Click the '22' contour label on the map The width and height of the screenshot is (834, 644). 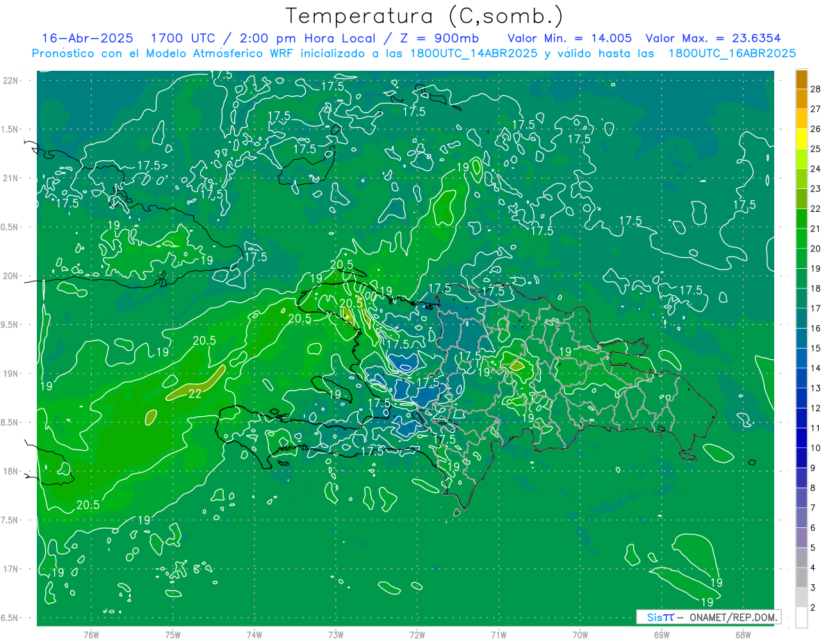pyautogui.click(x=195, y=394)
